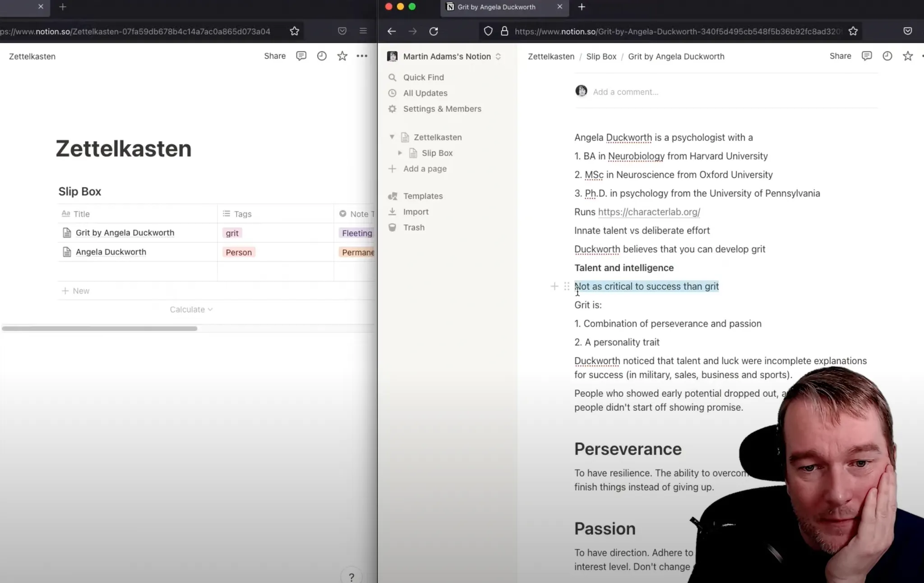Add a New row in Slip Box table
The height and width of the screenshot is (583, 924).
76,291
